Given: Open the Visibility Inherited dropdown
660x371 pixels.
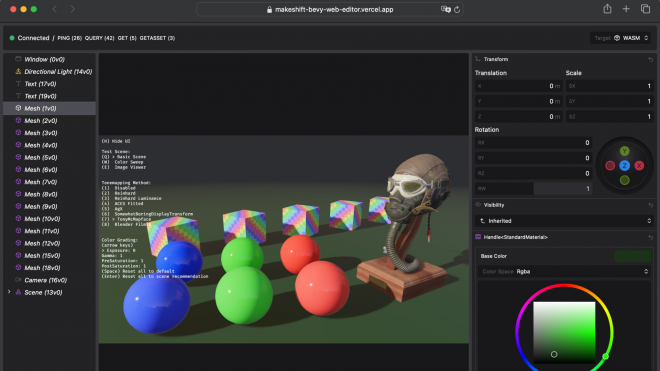Looking at the screenshot, I should tap(564, 221).
